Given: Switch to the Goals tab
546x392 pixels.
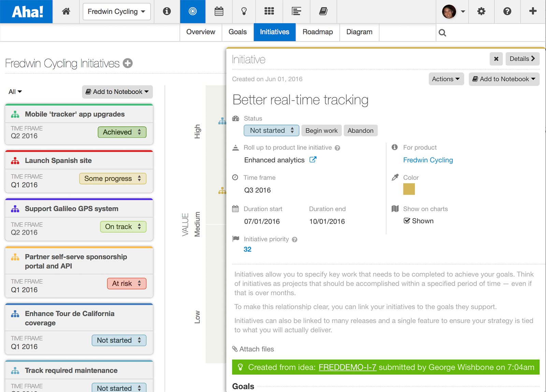Looking at the screenshot, I should pos(238,32).
